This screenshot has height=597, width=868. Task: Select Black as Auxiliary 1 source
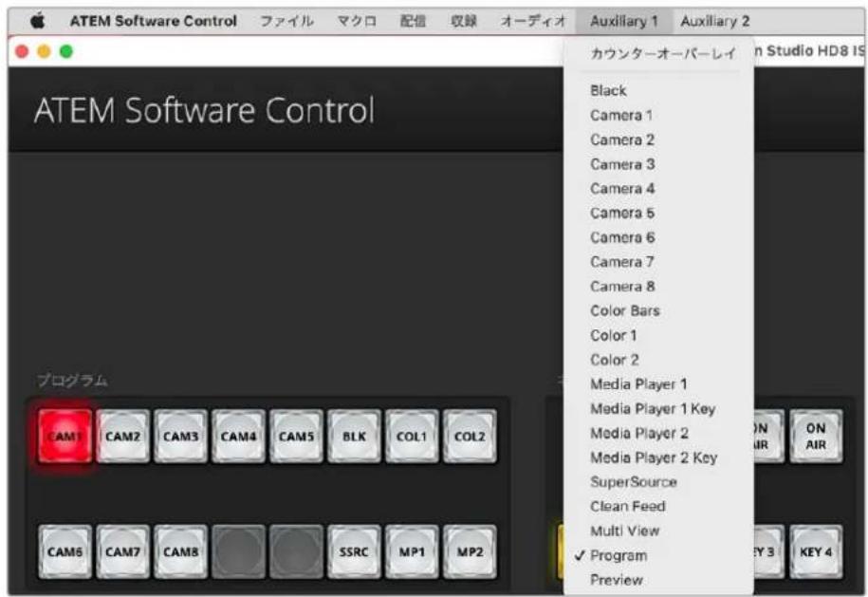(658, 90)
